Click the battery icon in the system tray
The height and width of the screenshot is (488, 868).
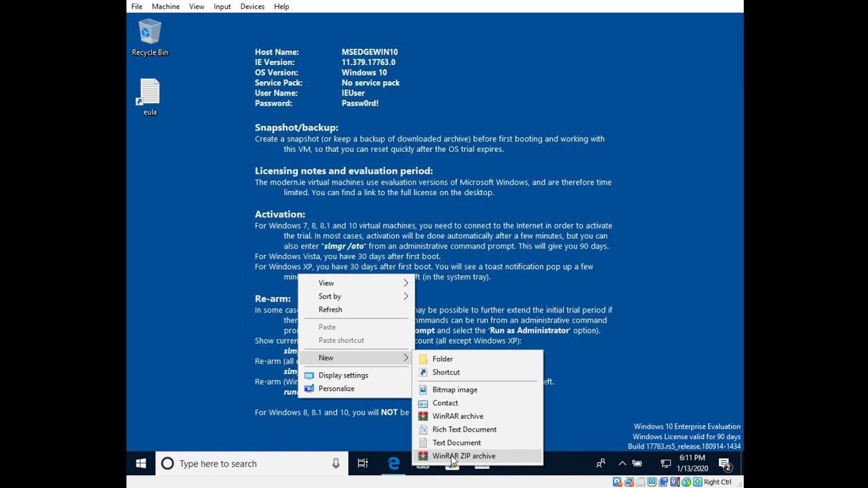pyautogui.click(x=637, y=464)
